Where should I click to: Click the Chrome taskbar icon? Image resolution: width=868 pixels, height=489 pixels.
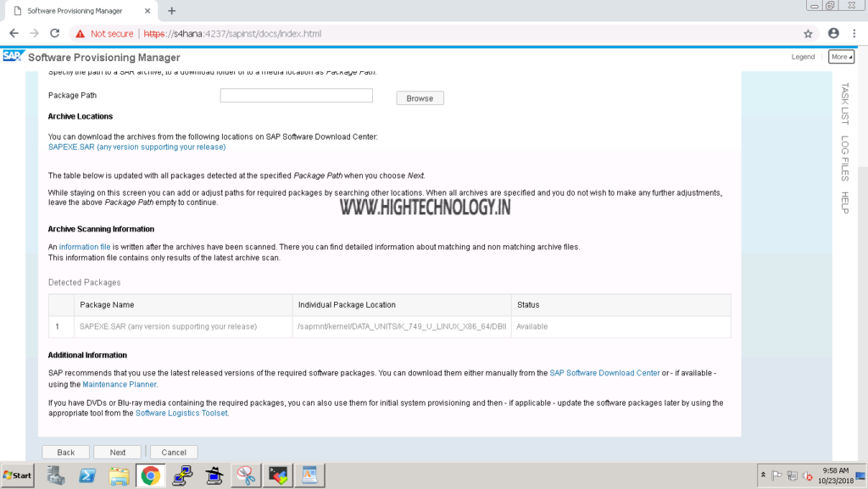(151, 475)
